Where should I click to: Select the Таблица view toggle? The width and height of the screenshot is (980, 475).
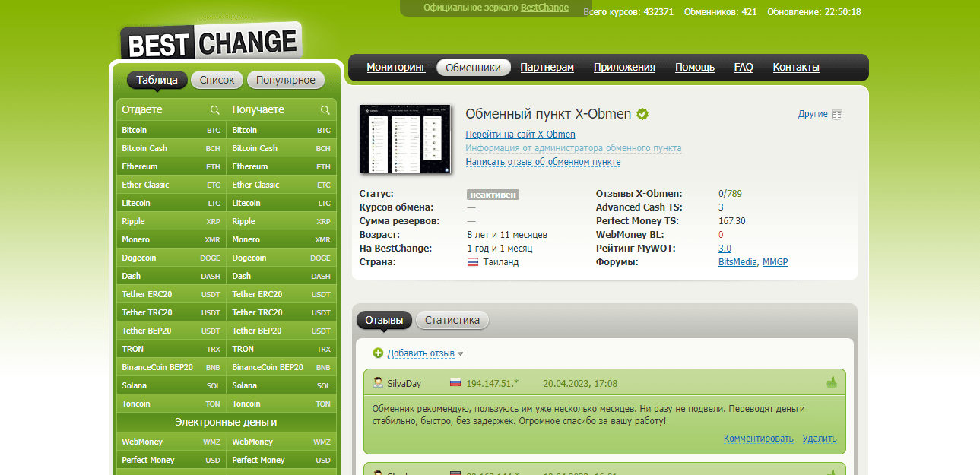pyautogui.click(x=157, y=80)
